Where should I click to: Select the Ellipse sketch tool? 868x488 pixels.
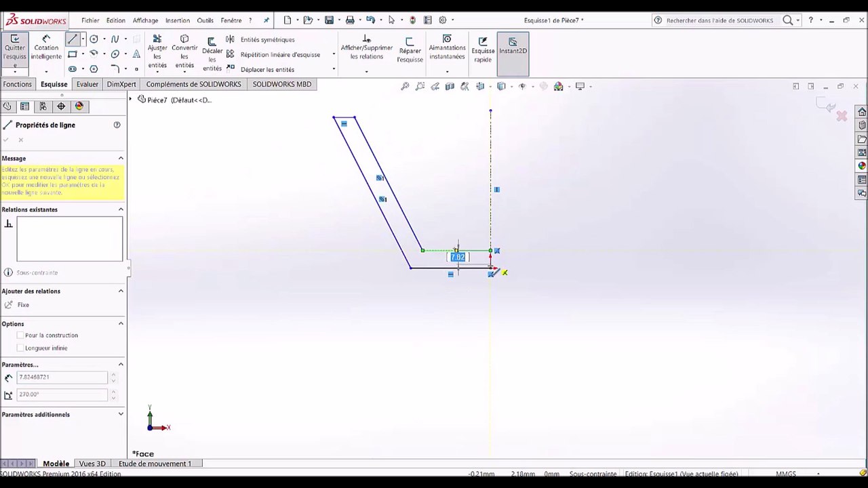pyautogui.click(x=115, y=54)
